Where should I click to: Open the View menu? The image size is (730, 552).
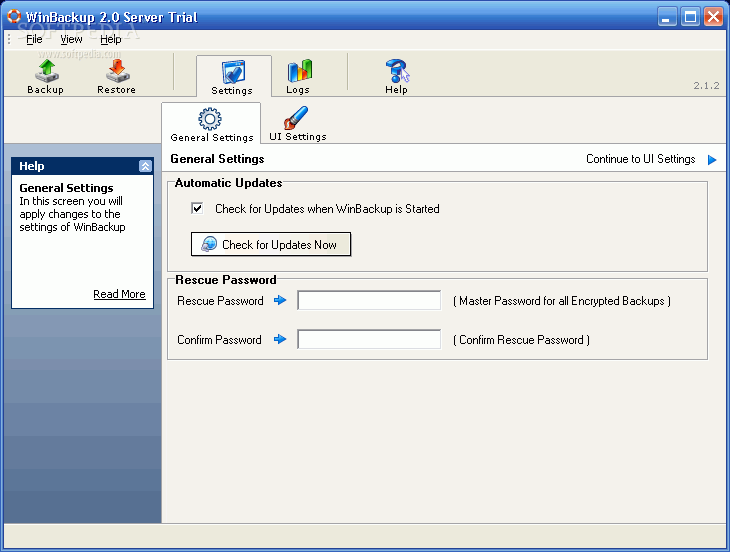(x=71, y=40)
